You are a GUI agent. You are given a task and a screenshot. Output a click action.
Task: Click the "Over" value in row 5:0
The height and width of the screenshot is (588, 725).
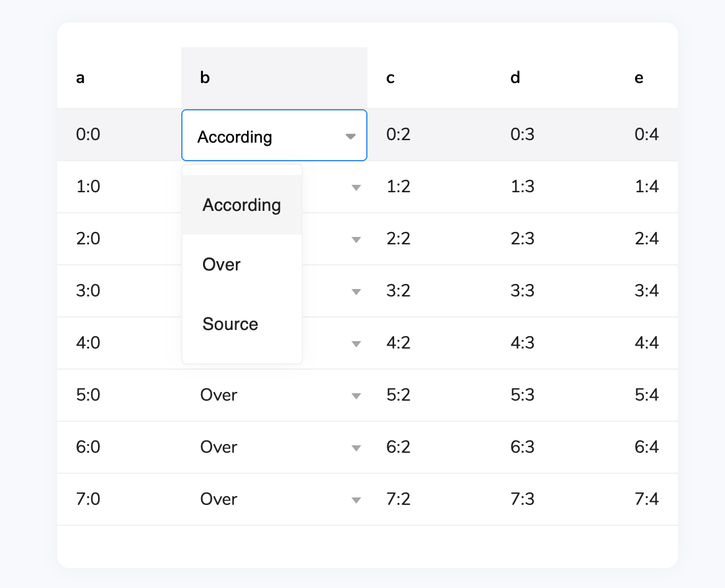[219, 395]
